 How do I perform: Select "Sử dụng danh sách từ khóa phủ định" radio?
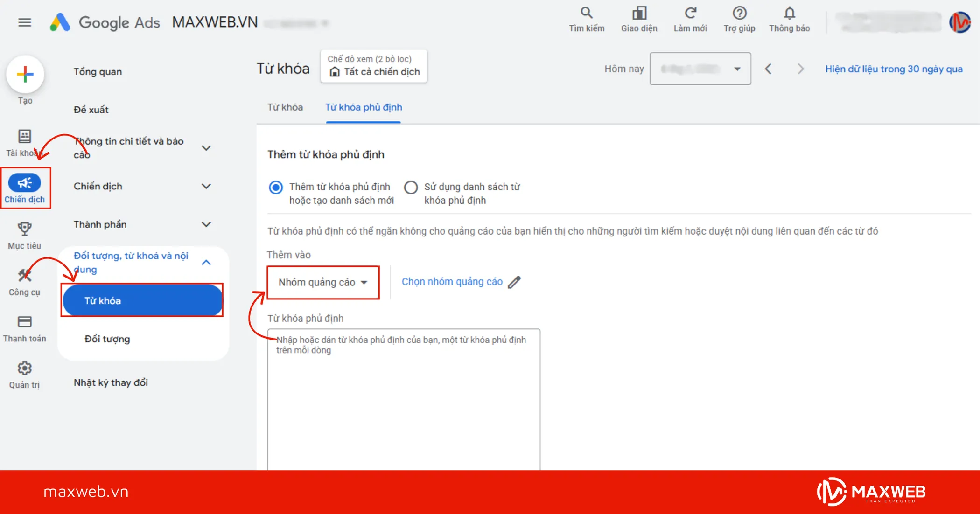tap(411, 188)
